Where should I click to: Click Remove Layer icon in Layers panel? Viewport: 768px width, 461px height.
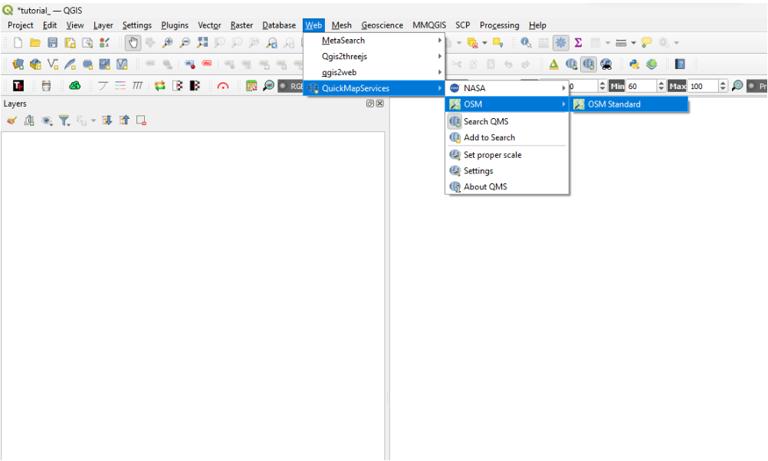click(x=142, y=120)
